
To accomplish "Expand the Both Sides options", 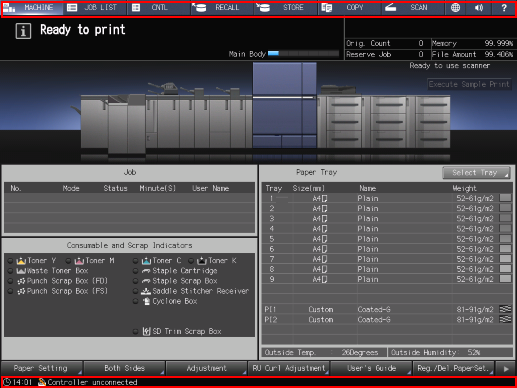I will coord(124,368).
